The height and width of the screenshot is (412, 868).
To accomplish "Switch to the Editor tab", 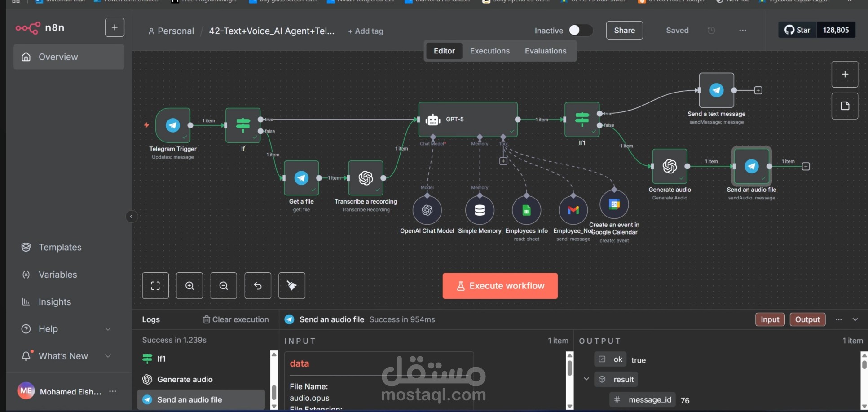I will 444,51.
